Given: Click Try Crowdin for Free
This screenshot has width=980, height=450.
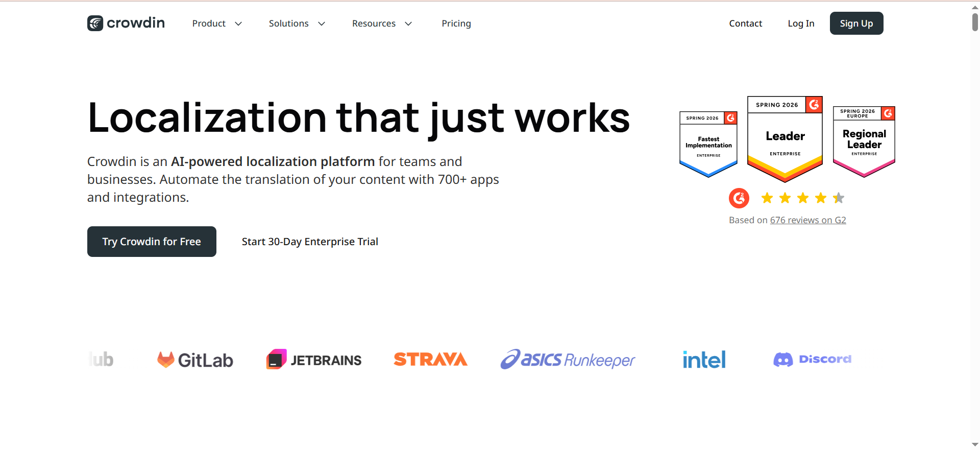Looking at the screenshot, I should click(x=152, y=242).
